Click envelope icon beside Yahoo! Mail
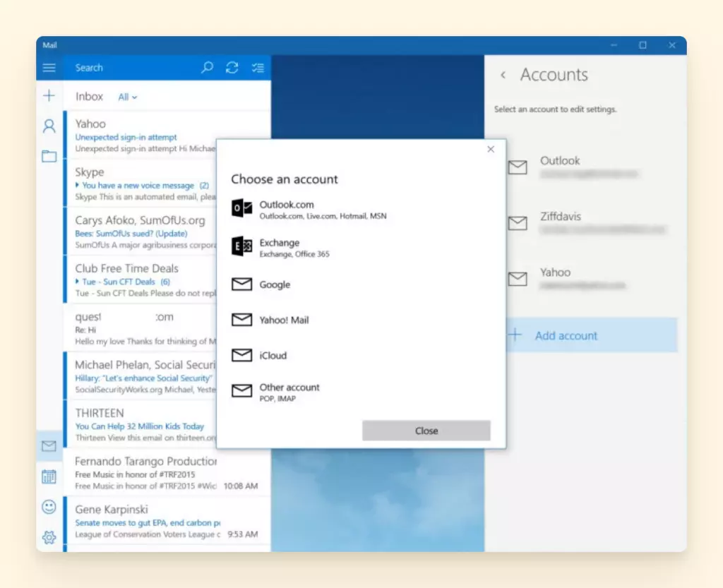The height and width of the screenshot is (588, 723). [241, 319]
